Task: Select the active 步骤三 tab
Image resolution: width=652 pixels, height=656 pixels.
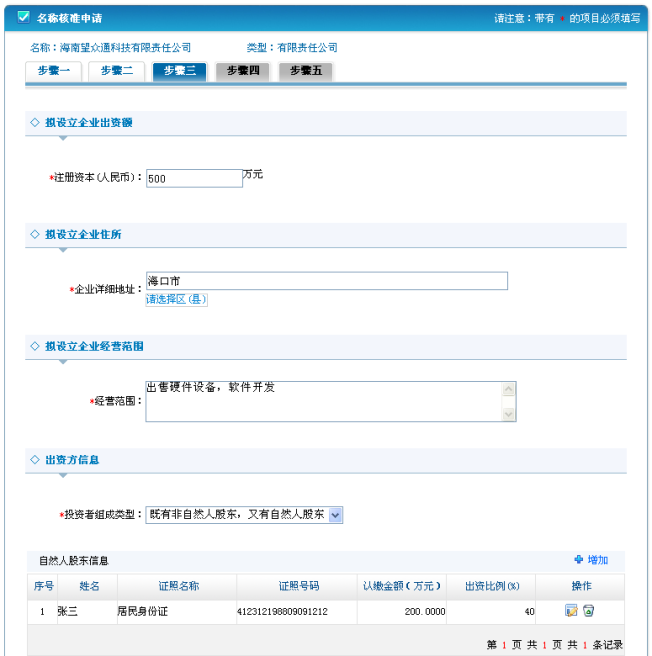Action: [180, 71]
